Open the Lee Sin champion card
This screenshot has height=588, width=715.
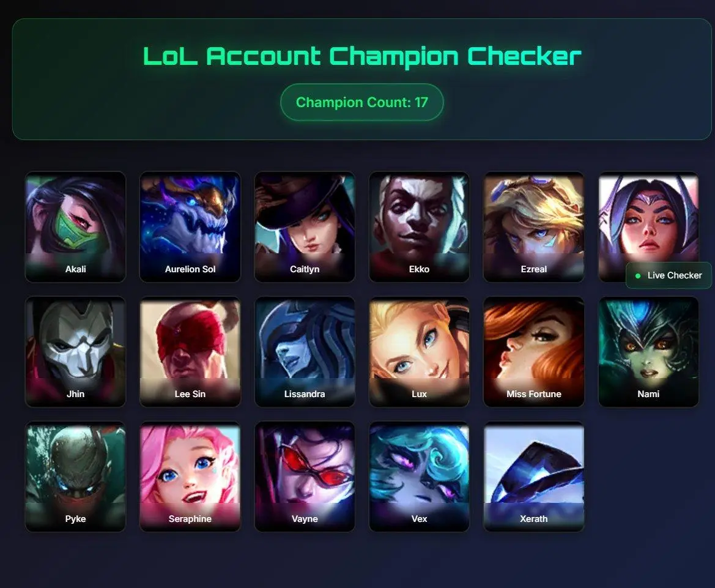pos(190,352)
